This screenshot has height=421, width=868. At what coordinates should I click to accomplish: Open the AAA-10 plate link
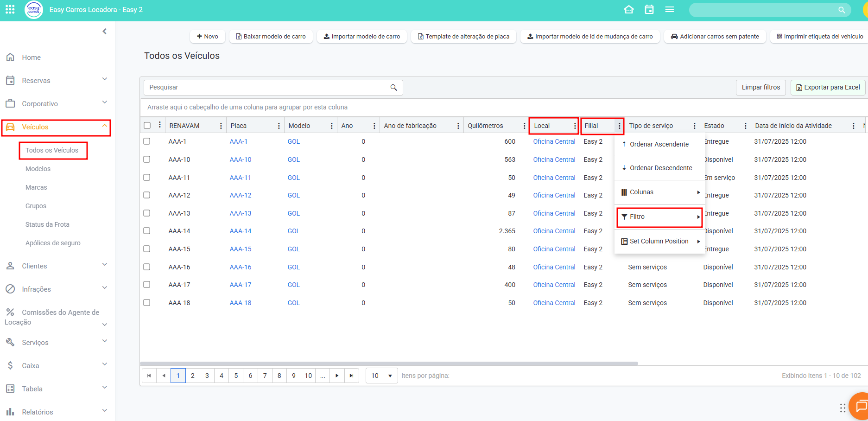[241, 159]
